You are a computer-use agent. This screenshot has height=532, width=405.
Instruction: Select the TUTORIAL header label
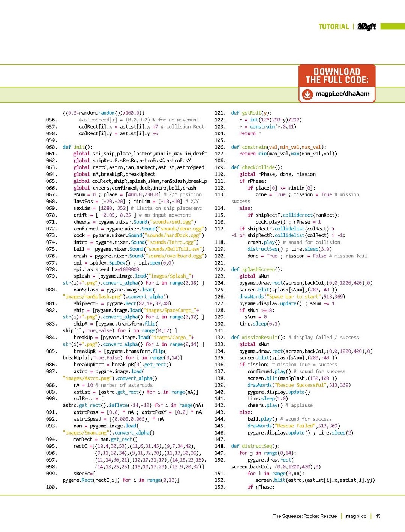[x=333, y=27]
